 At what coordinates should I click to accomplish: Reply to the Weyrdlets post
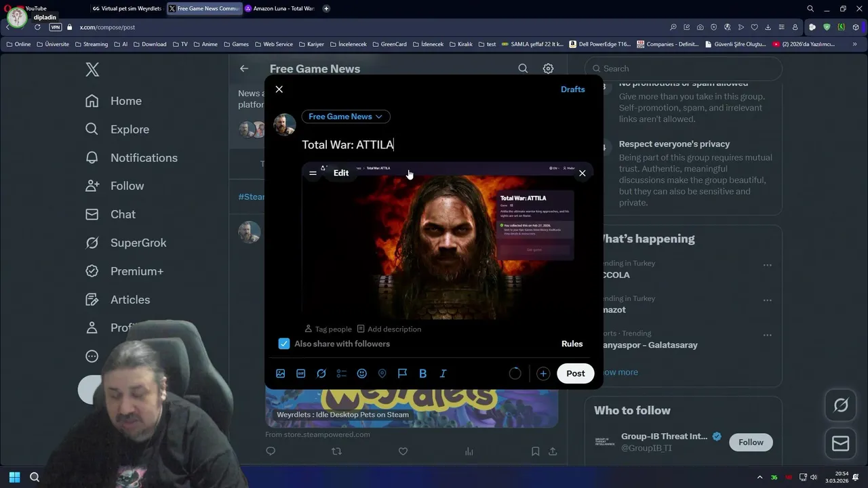(x=271, y=451)
